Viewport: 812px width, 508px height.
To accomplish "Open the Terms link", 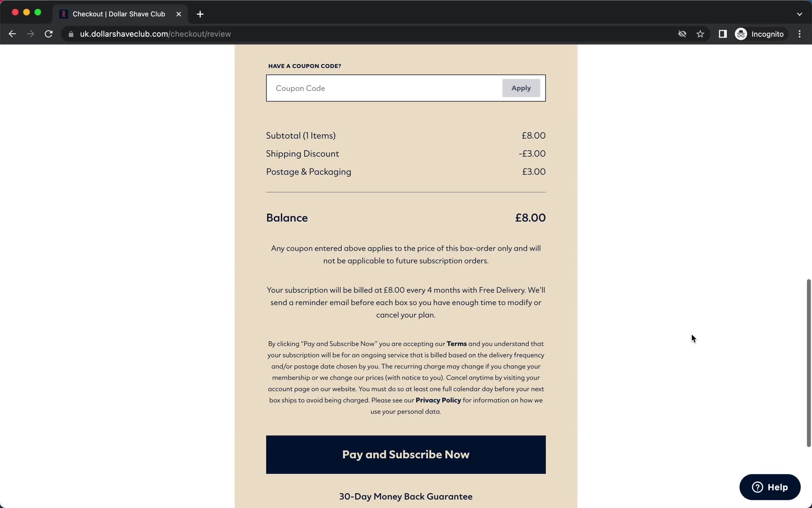I will pos(457,343).
